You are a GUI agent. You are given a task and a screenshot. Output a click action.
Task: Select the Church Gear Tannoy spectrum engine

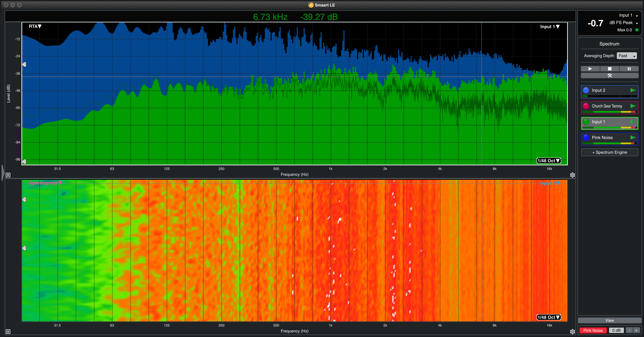[609, 107]
